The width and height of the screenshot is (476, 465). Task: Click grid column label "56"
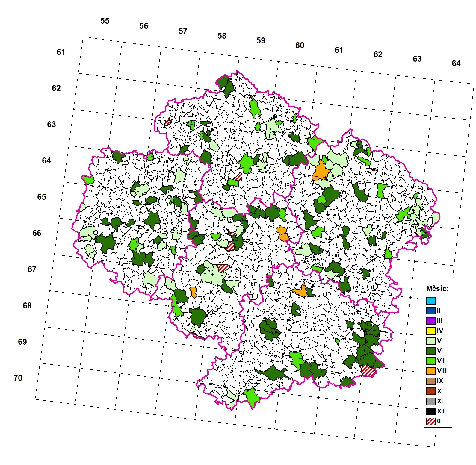coord(144,26)
